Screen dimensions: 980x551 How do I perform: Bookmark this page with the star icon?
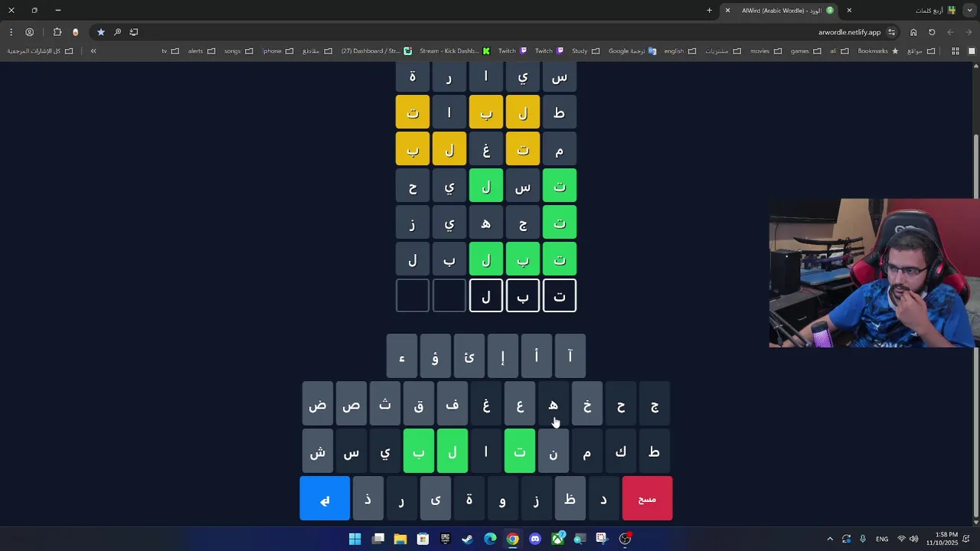100,32
